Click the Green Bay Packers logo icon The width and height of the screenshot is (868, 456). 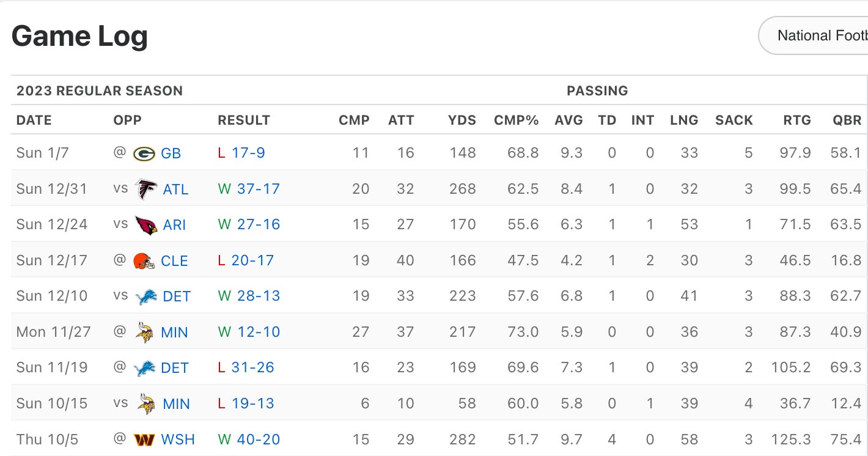144,153
